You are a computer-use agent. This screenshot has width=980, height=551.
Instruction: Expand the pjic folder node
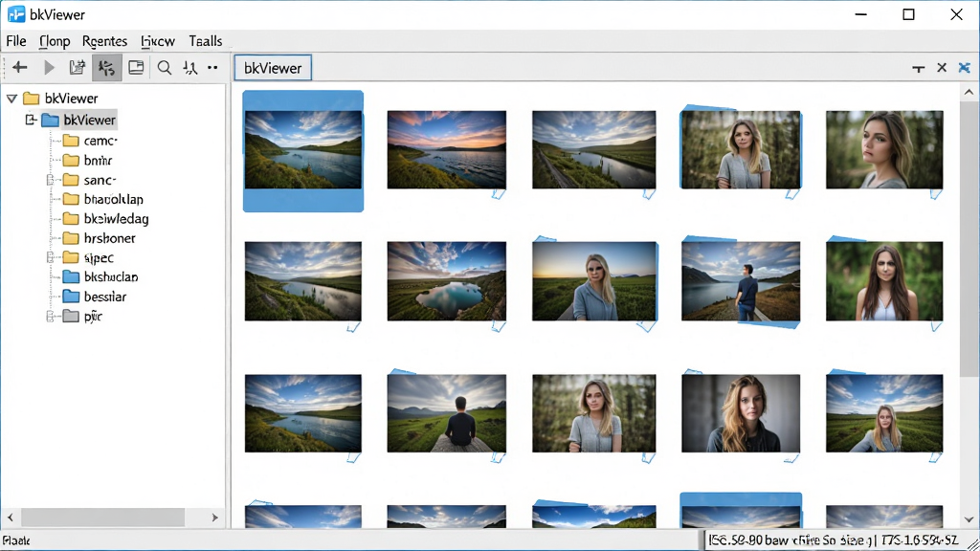tap(51, 316)
